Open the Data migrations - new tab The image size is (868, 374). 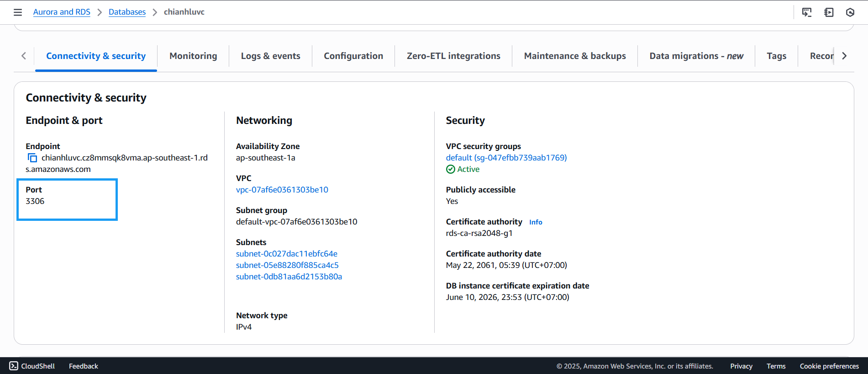coord(696,56)
